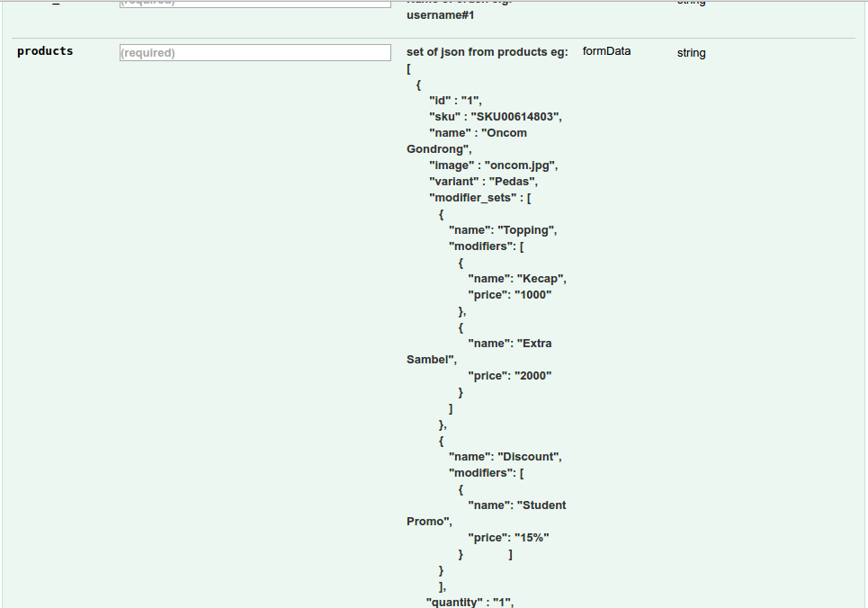868x608 pixels.
Task: Click the "name": "Kecap" entry
Action: pos(516,279)
